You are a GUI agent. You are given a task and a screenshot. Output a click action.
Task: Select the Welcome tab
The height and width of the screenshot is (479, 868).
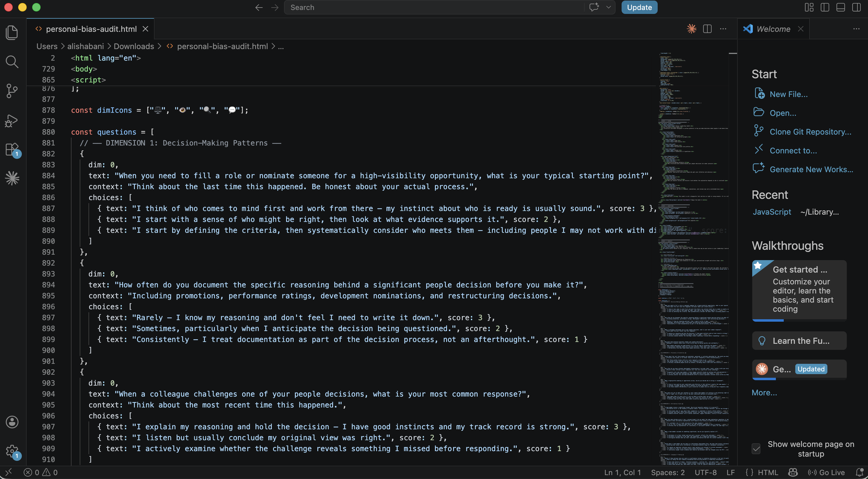coord(773,29)
